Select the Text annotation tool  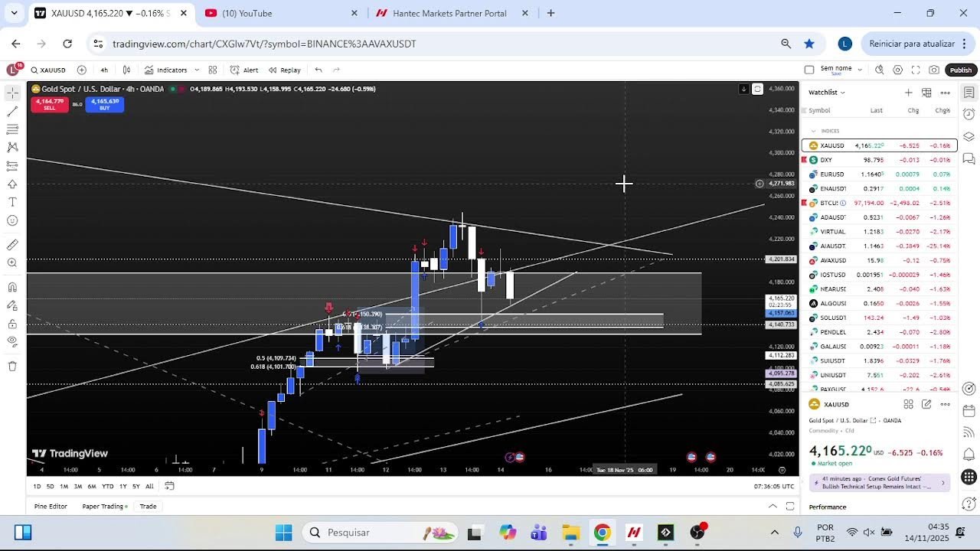(x=12, y=202)
